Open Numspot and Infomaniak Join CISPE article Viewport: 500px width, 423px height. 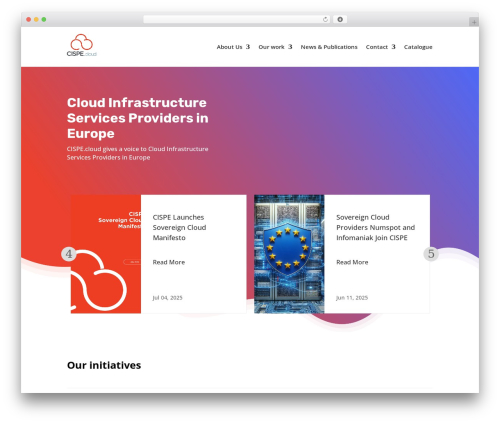point(376,227)
